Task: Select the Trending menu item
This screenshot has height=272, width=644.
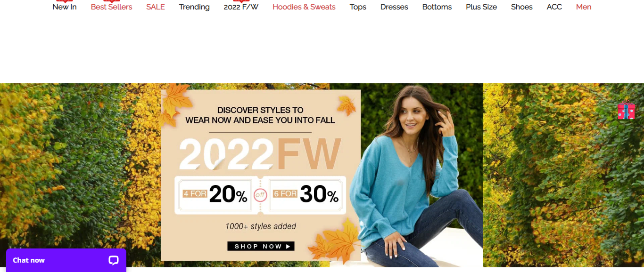Action: click(x=194, y=7)
